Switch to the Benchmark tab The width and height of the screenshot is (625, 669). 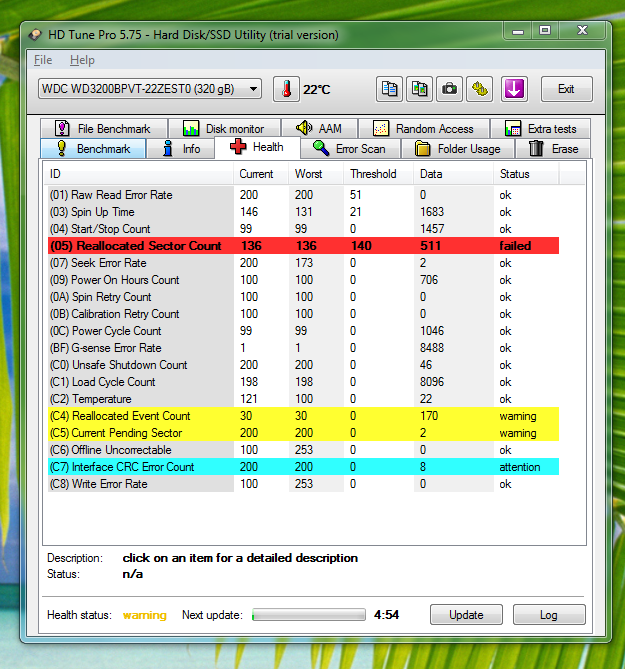point(93,148)
